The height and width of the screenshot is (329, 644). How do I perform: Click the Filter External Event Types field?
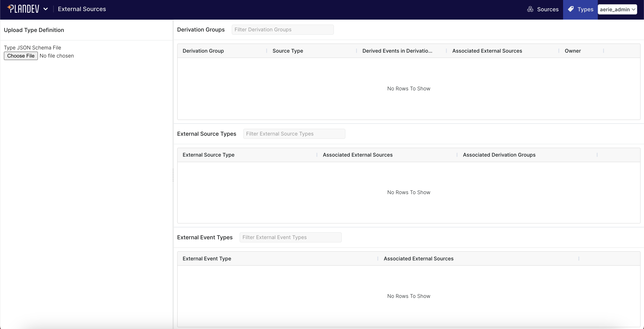(290, 237)
